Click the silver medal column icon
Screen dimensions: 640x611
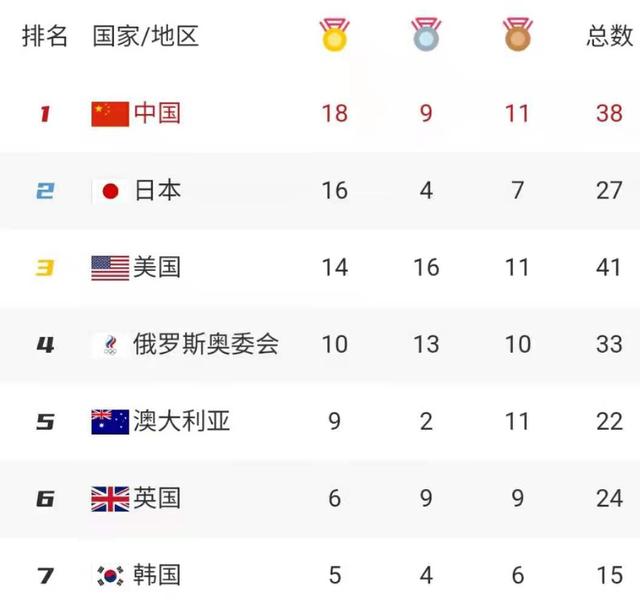pyautogui.click(x=426, y=34)
